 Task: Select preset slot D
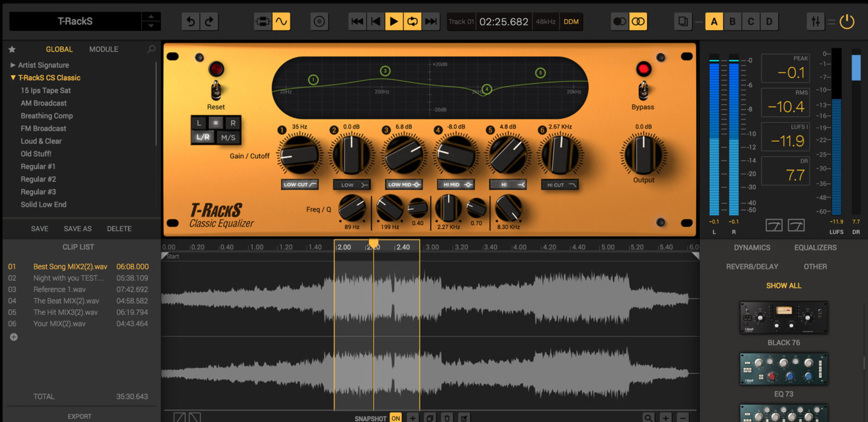tap(769, 21)
